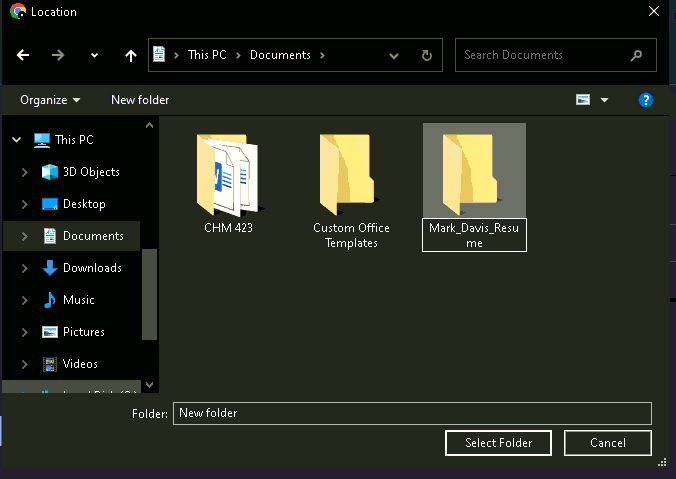This screenshot has height=479, width=676.
Task: Click the Cancel button
Action: (x=608, y=443)
